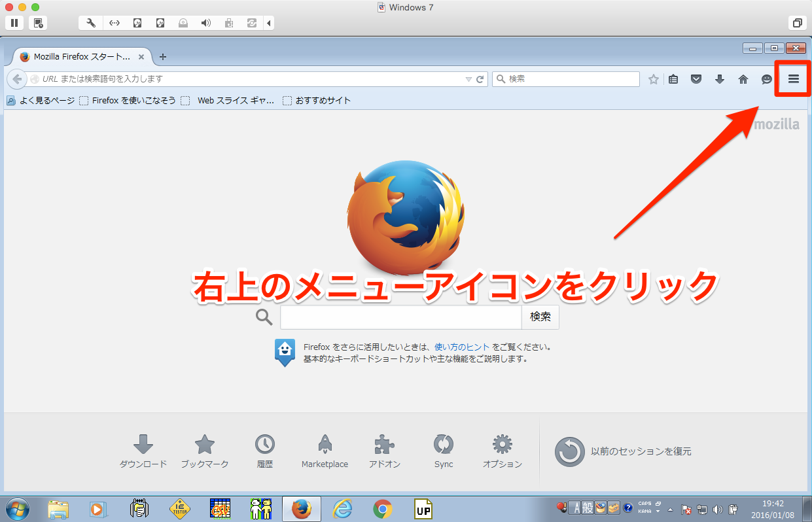This screenshot has width=812, height=522.
Task: Show hidden system tray icons arrow
Action: click(x=670, y=509)
